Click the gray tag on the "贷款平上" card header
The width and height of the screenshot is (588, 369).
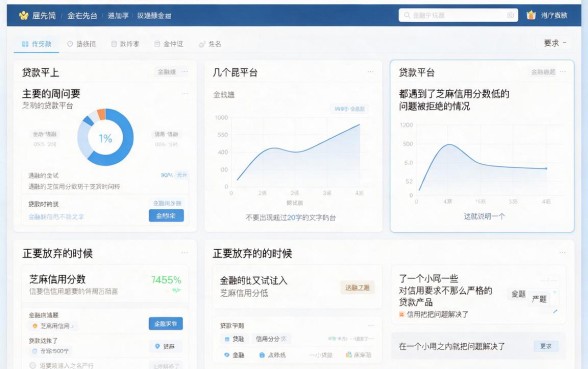point(166,72)
